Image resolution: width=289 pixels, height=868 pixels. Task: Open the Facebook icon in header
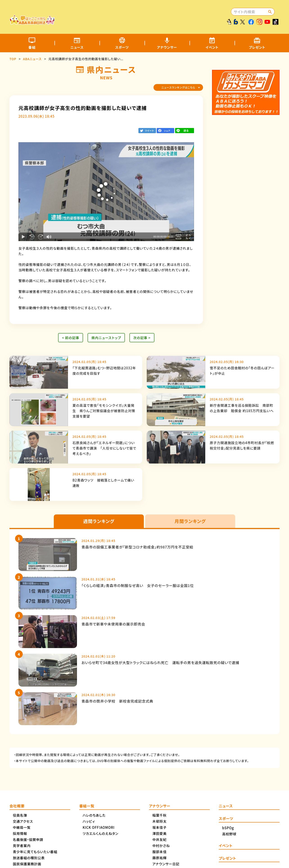(251, 22)
